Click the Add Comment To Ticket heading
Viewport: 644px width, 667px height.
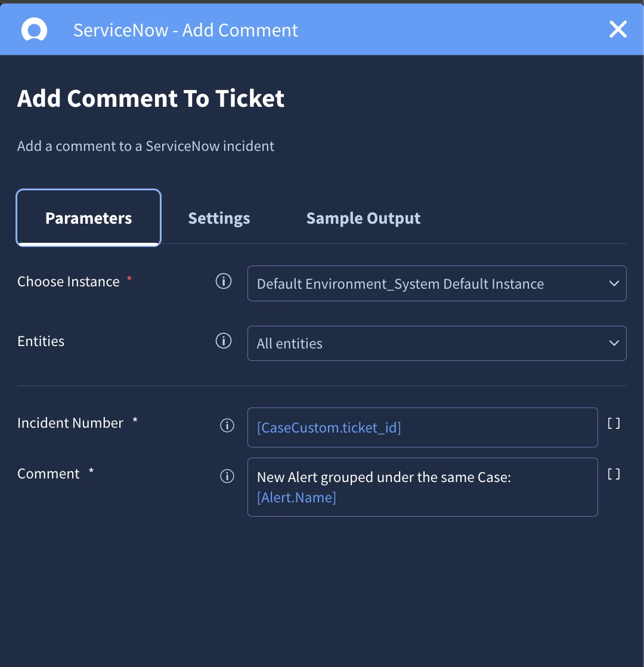pyautogui.click(x=150, y=98)
